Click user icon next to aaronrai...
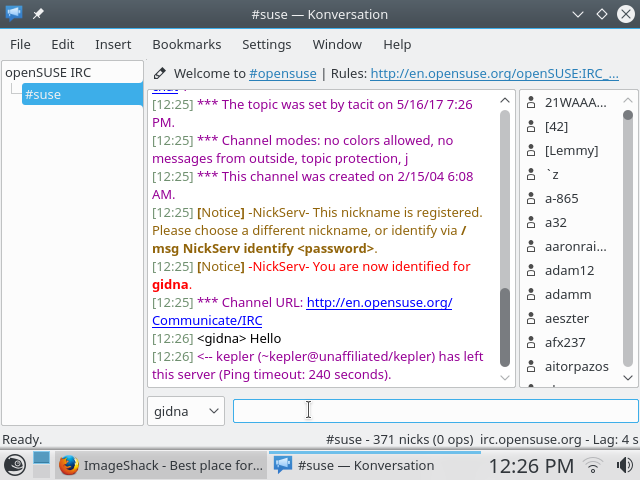 point(531,247)
